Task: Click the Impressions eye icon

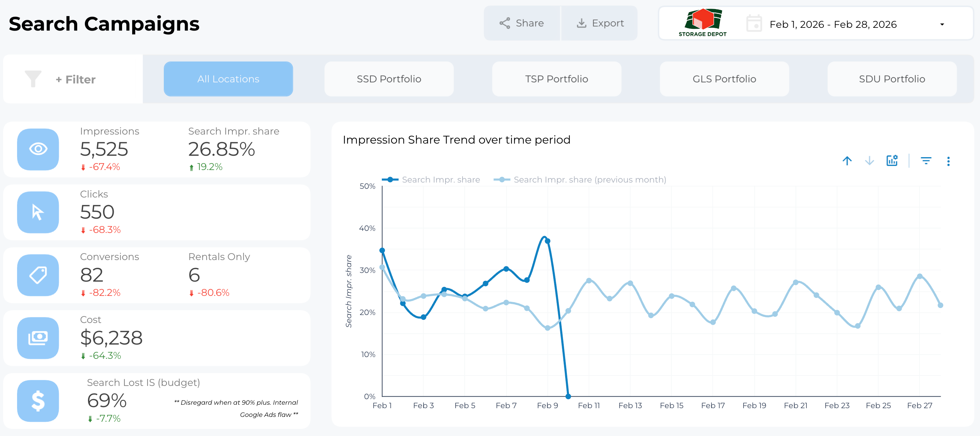Action: [38, 149]
